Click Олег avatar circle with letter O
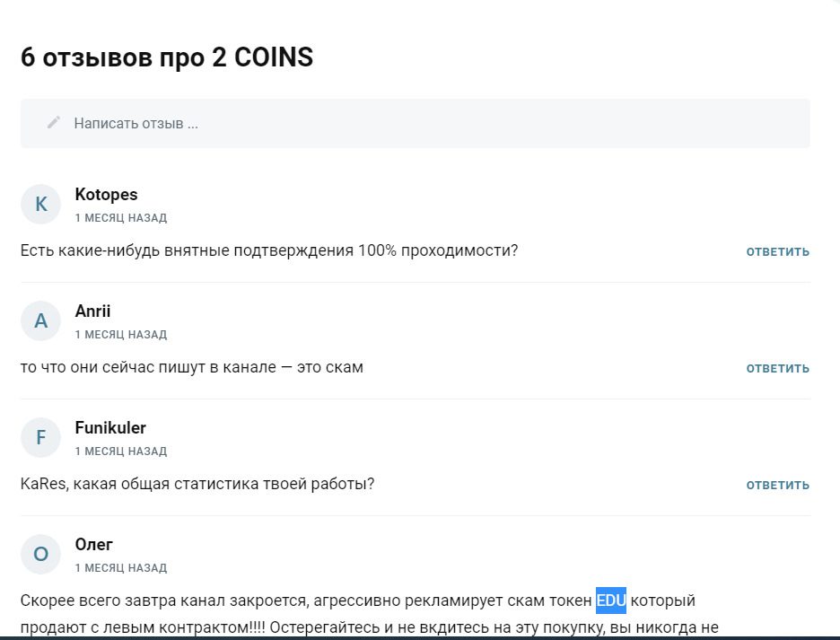 point(40,554)
